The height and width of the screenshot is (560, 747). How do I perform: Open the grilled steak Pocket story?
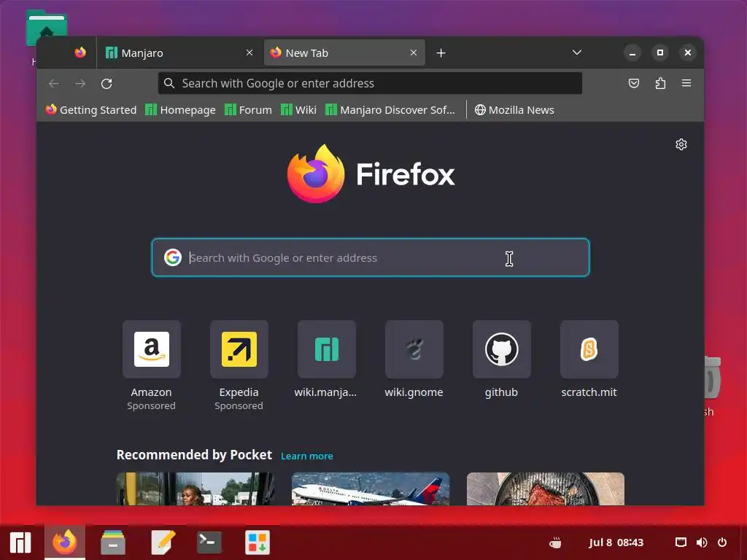coord(546,489)
